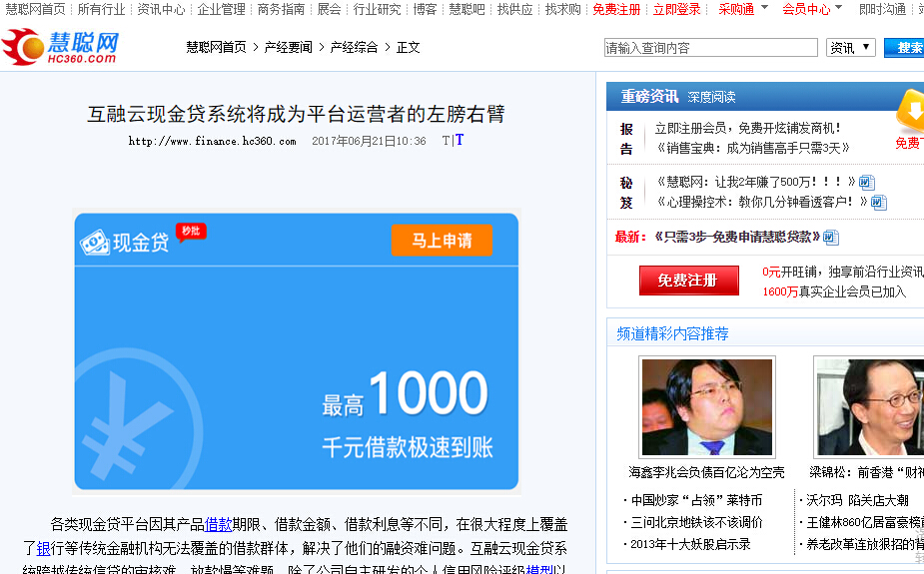Open 展会 in top navigation
924x574 pixels.
tap(329, 9)
